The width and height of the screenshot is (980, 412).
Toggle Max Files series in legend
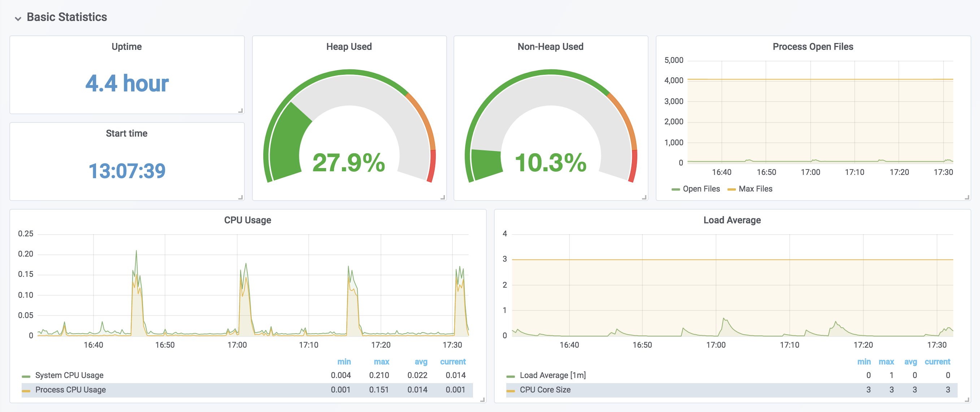coord(755,189)
